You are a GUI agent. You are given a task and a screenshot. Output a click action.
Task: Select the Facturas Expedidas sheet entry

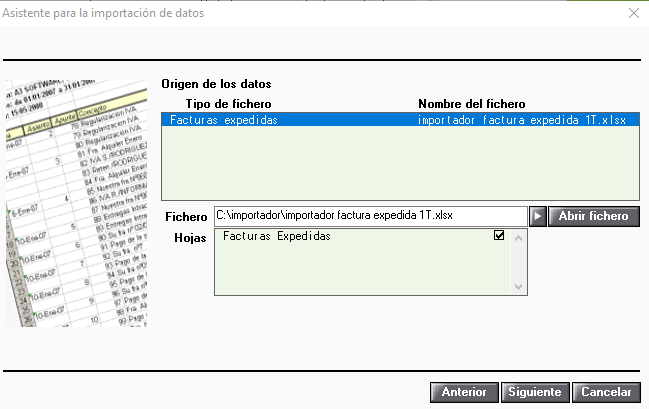click(x=276, y=236)
